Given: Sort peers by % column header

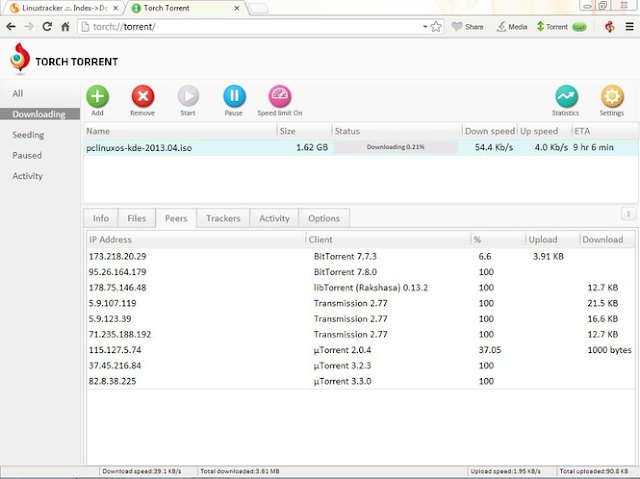Looking at the screenshot, I should [498, 240].
